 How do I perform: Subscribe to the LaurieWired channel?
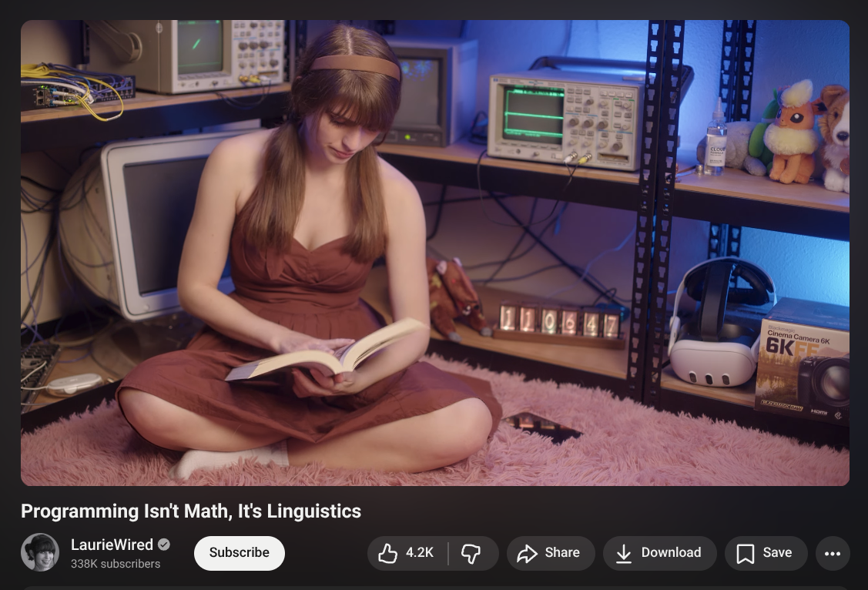[x=239, y=553]
